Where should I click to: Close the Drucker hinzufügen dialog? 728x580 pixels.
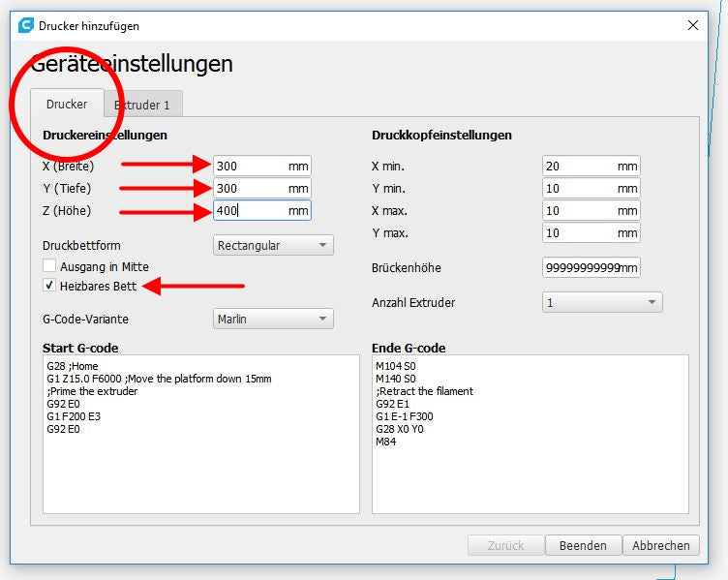pyautogui.click(x=693, y=25)
